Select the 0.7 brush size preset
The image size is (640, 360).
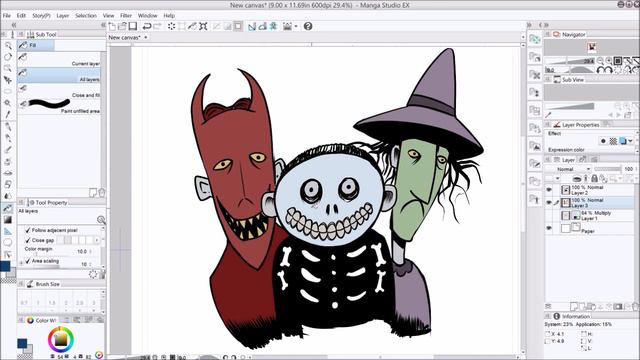click(x=24, y=303)
